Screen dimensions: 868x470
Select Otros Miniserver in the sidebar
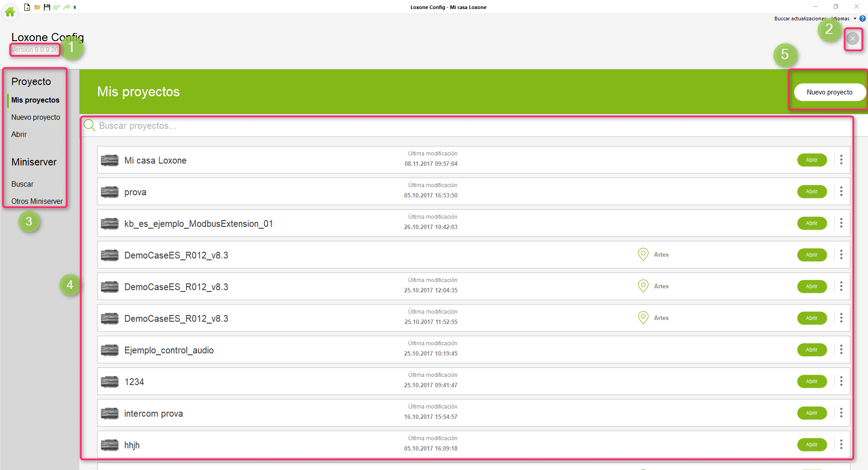pyautogui.click(x=37, y=201)
